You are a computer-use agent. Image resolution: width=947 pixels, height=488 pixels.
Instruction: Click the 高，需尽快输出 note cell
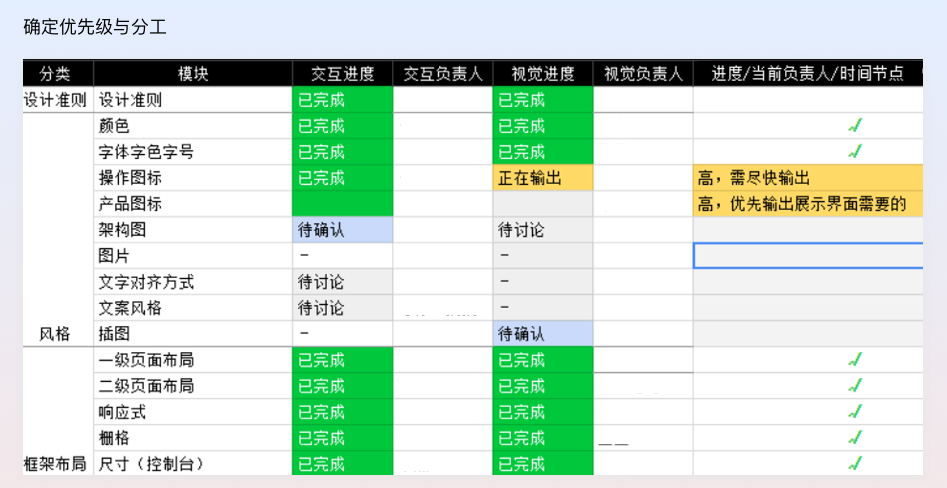coord(808,178)
